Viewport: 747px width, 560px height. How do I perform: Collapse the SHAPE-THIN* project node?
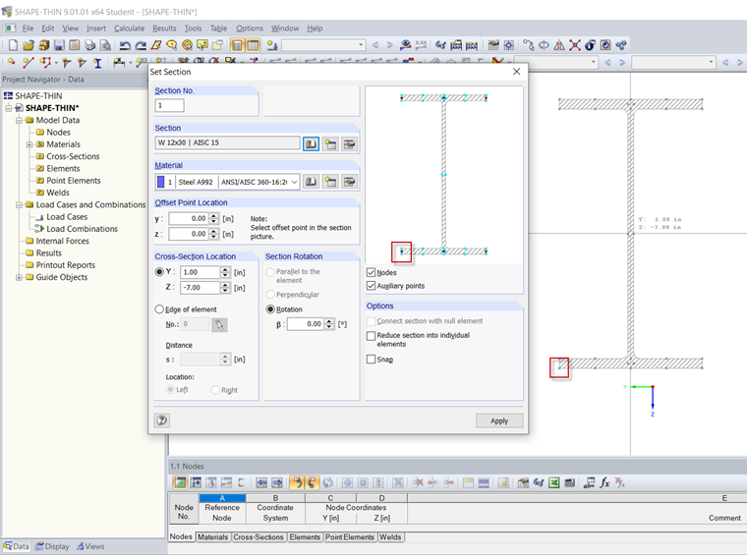tap(9, 108)
